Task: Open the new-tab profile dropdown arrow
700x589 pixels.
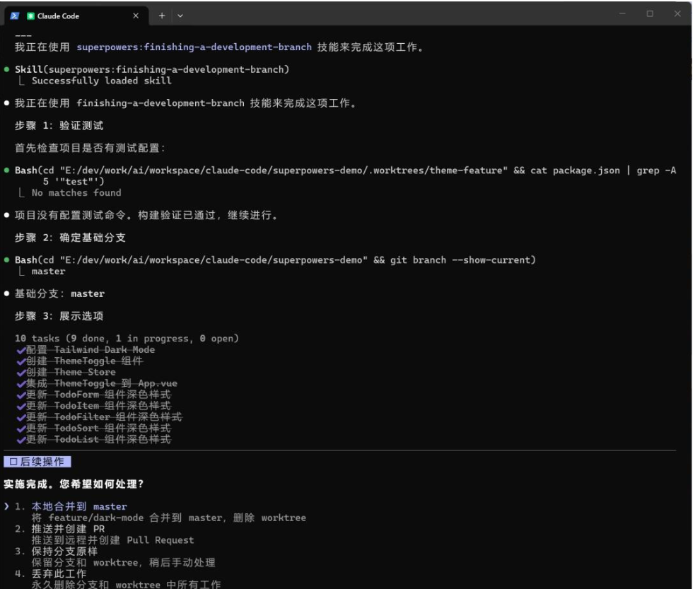Action: point(180,16)
